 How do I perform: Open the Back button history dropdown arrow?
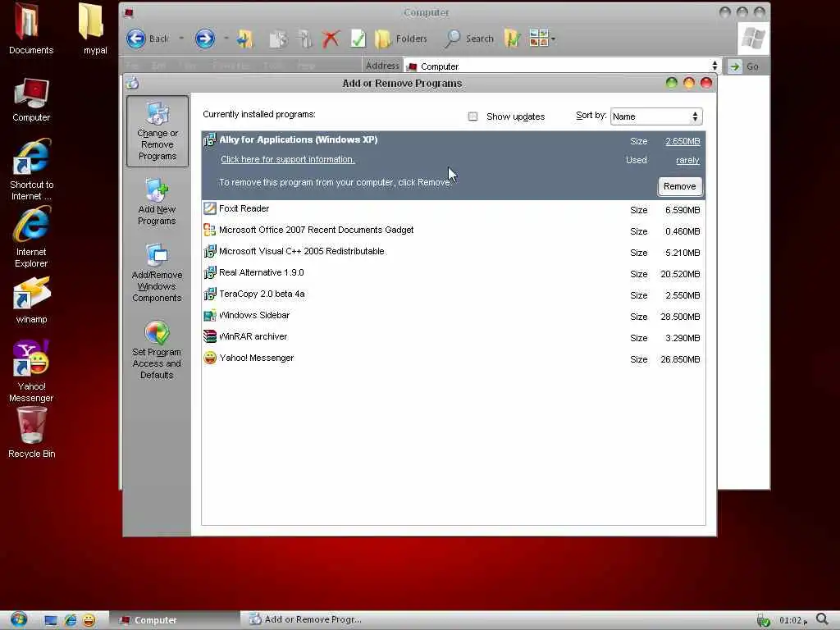pos(181,39)
